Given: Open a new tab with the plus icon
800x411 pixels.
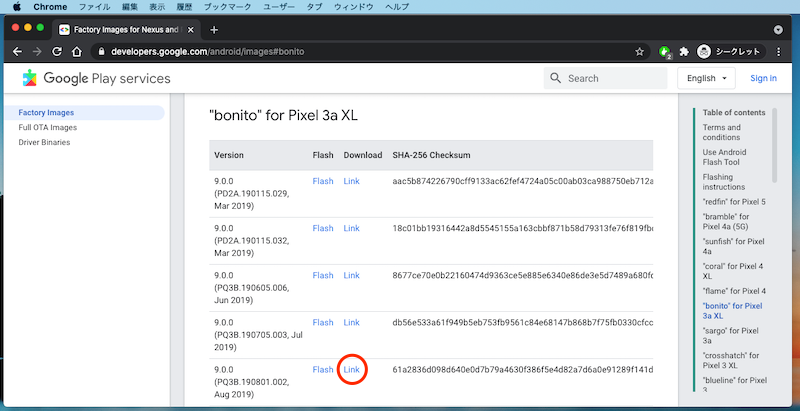Looking at the screenshot, I should 214,29.
